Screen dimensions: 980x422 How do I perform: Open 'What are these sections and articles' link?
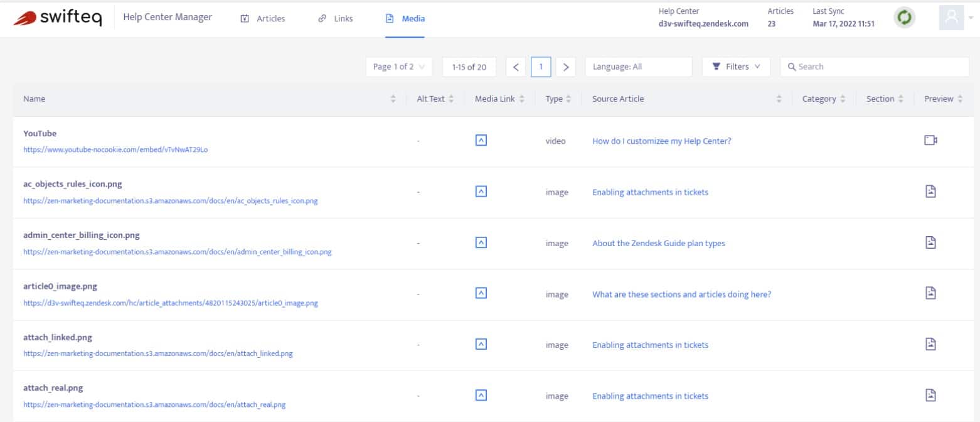point(682,294)
